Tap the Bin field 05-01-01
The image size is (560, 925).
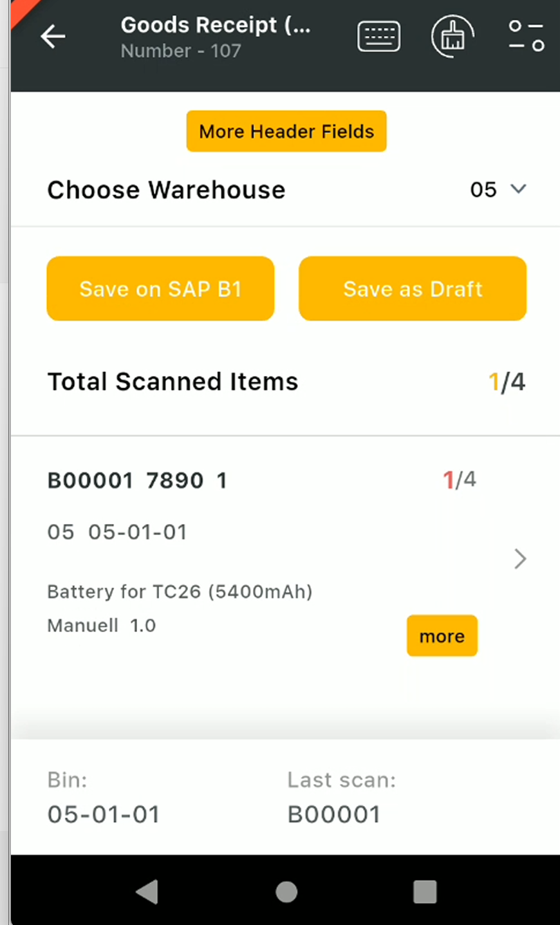(x=104, y=814)
